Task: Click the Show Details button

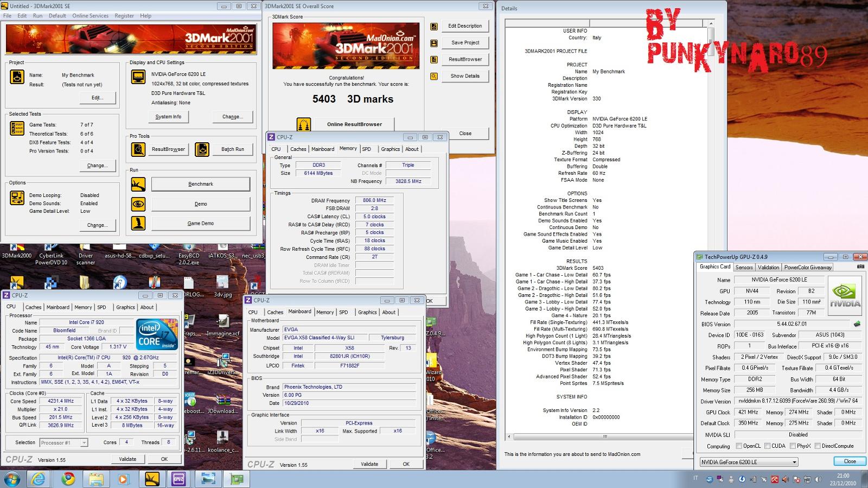Action: tap(465, 76)
